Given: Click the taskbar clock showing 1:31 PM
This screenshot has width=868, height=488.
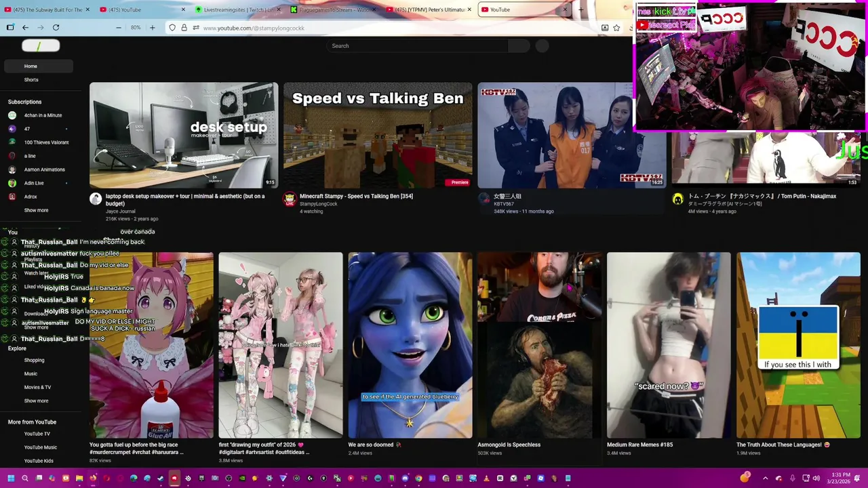Looking at the screenshot, I should click(840, 479).
